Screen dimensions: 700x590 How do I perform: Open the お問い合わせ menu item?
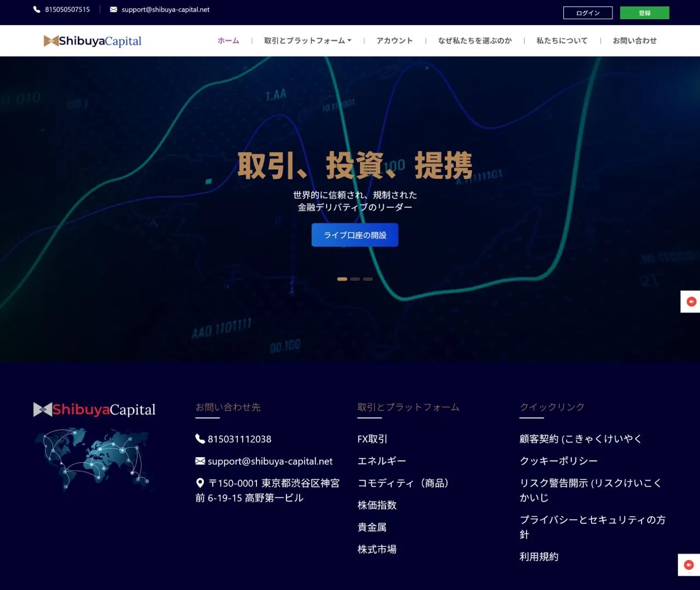coord(634,40)
